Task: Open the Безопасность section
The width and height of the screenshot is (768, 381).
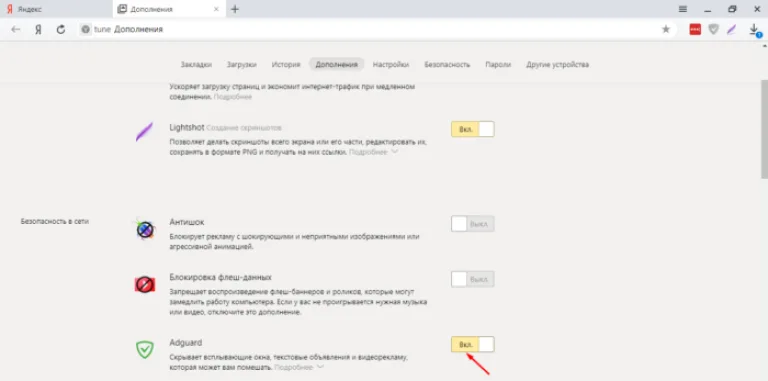Action: pyautogui.click(x=447, y=65)
